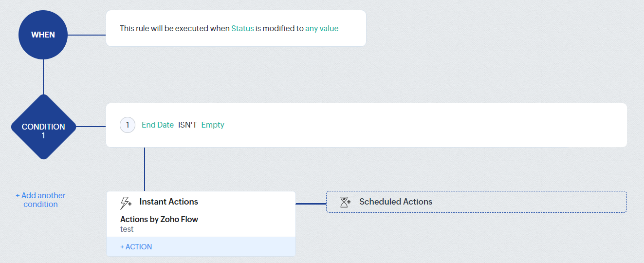Click "This rule will be executed when" text
The height and width of the screenshot is (263, 644).
(x=174, y=28)
